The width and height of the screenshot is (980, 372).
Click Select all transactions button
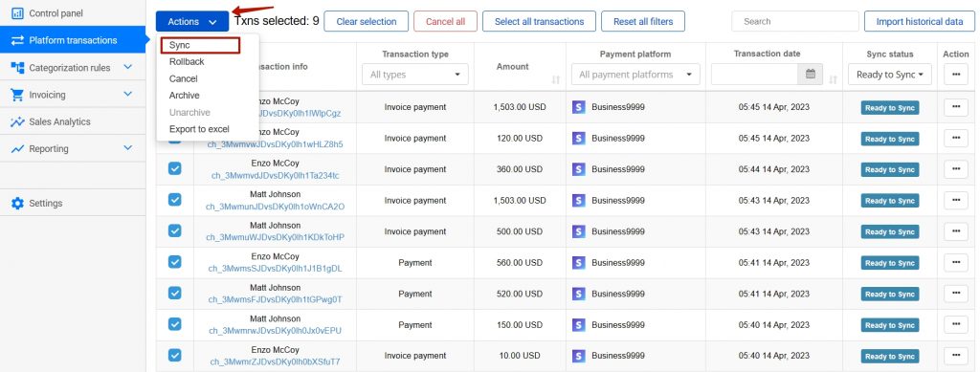pyautogui.click(x=540, y=21)
